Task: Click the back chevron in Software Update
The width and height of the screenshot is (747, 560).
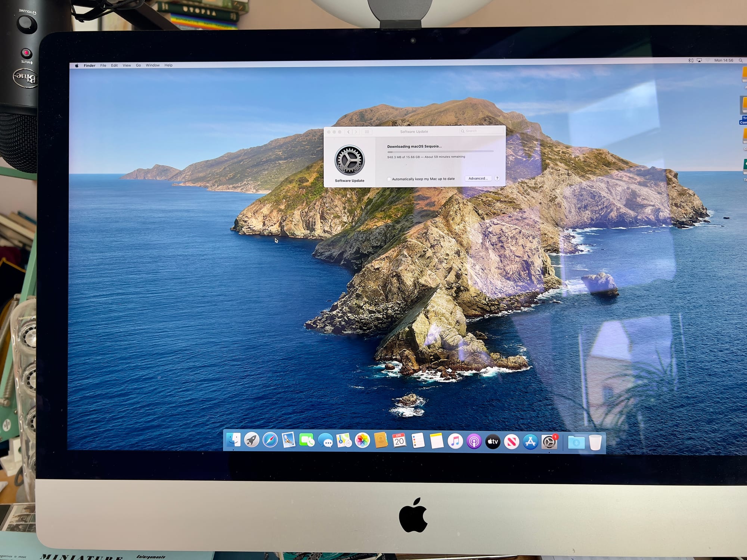Action: point(348,131)
